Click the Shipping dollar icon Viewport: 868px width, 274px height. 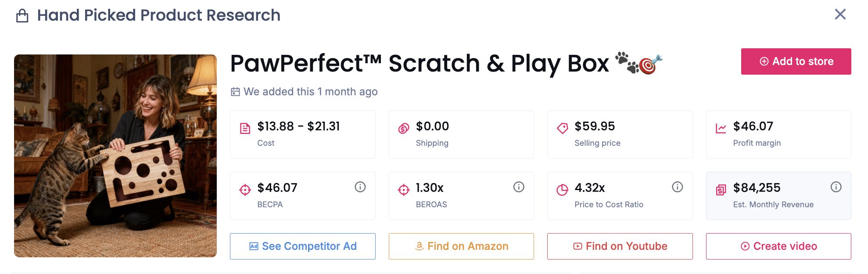(402, 127)
